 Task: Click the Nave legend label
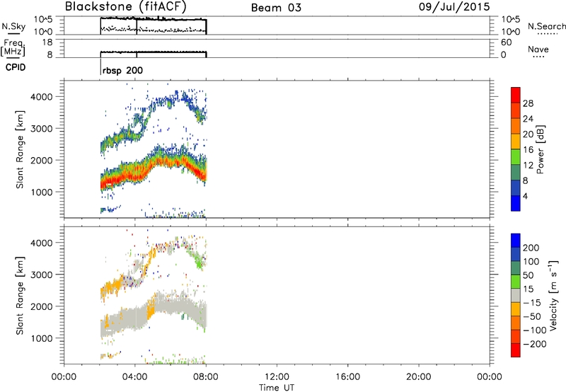tap(538, 50)
